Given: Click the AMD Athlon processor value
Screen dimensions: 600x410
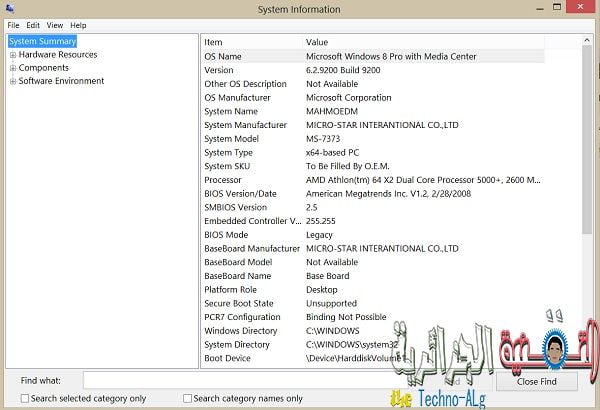Looking at the screenshot, I should (423, 180).
